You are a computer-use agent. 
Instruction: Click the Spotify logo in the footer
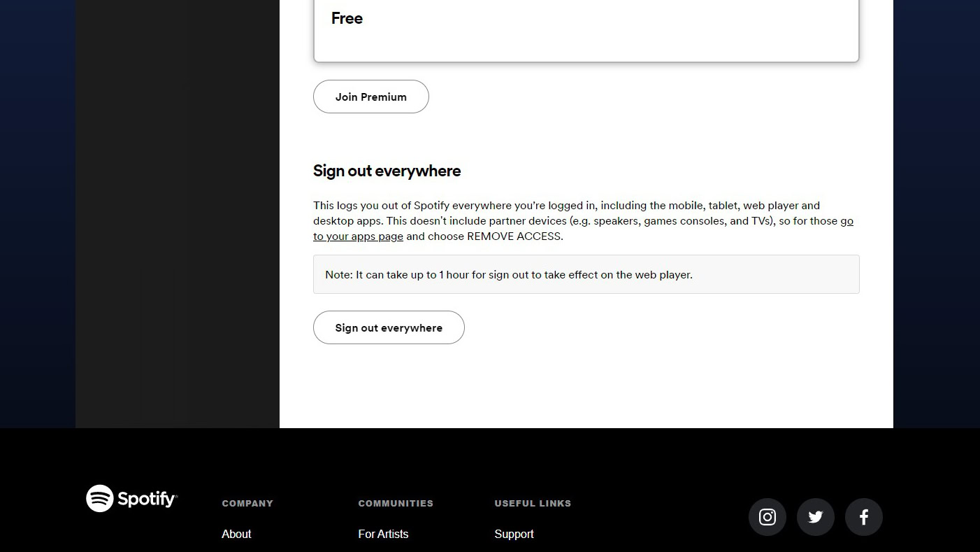131,499
